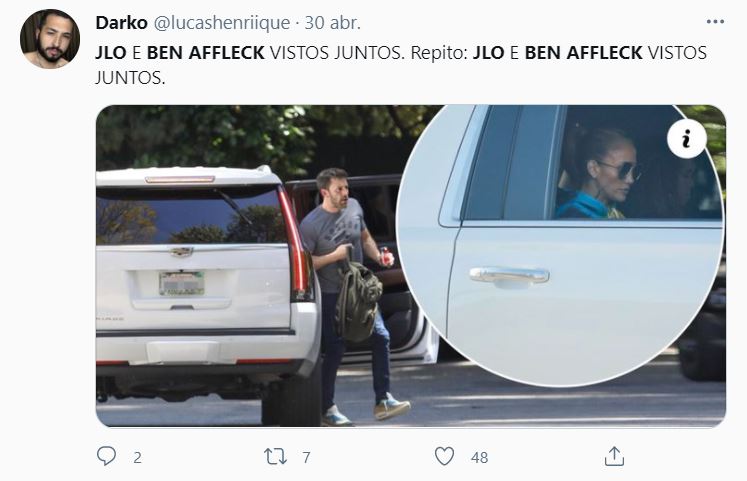
Task: Click the circular inset of woman in sunglasses
Action: (x=560, y=245)
